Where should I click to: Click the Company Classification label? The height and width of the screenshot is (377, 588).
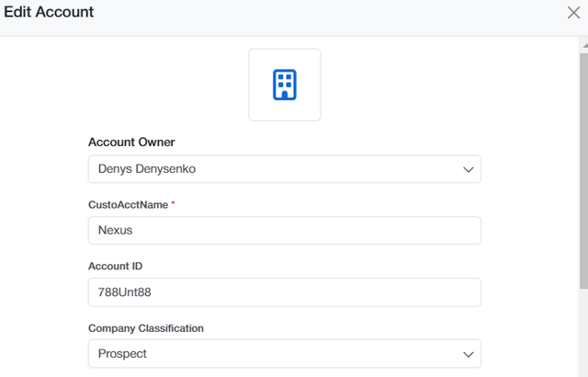146,328
